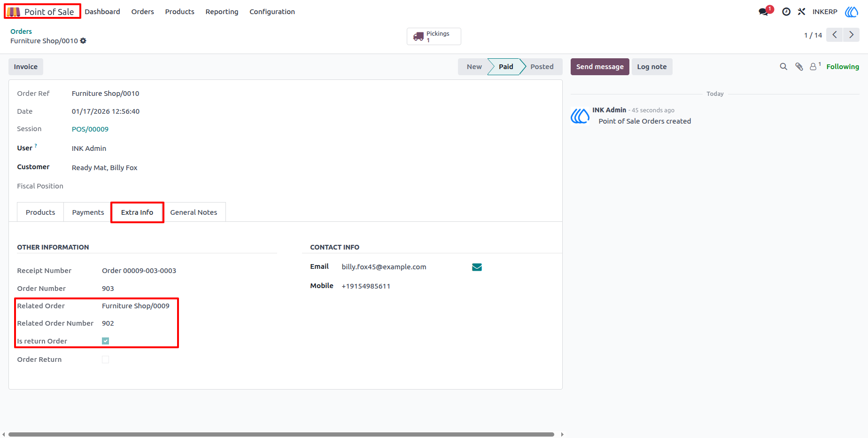Open the Orders menu

[142, 12]
